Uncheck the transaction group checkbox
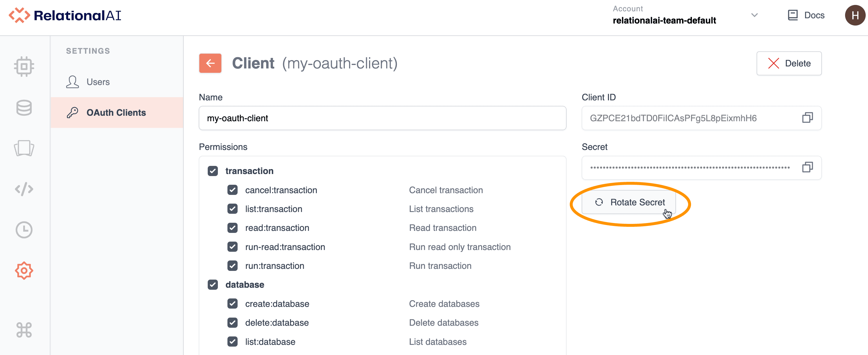Screen dimensions: 868x355 [213, 171]
